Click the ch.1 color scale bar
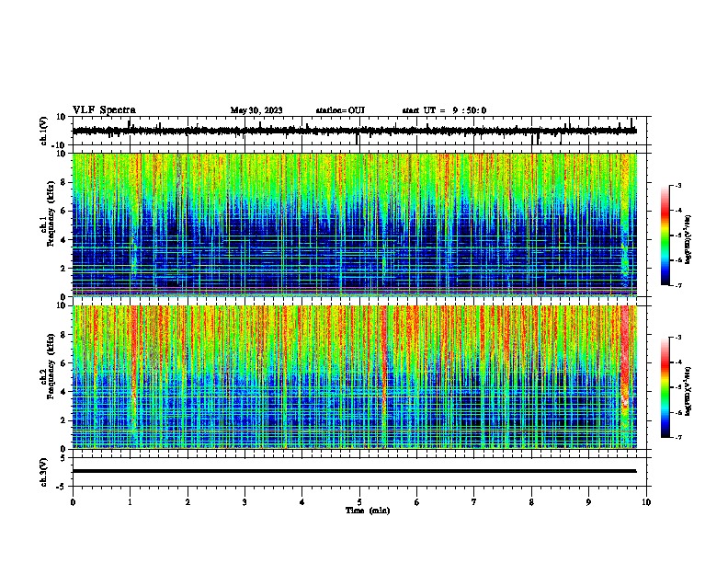The image size is (728, 563). click(665, 236)
